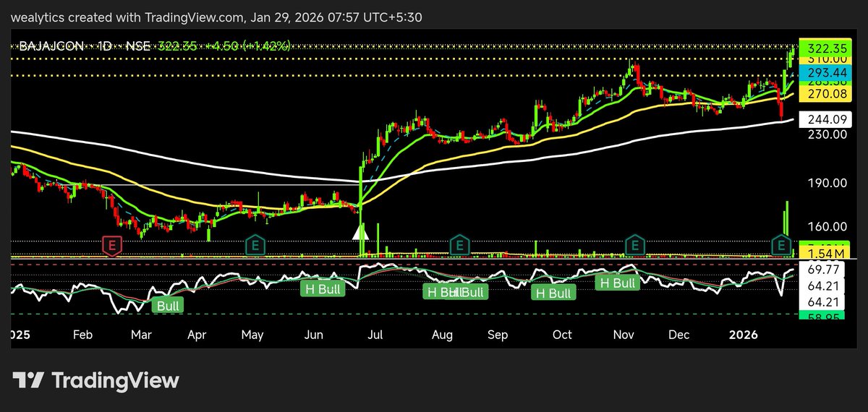Open the earnings marker above August
868x412 pixels.
459,246
